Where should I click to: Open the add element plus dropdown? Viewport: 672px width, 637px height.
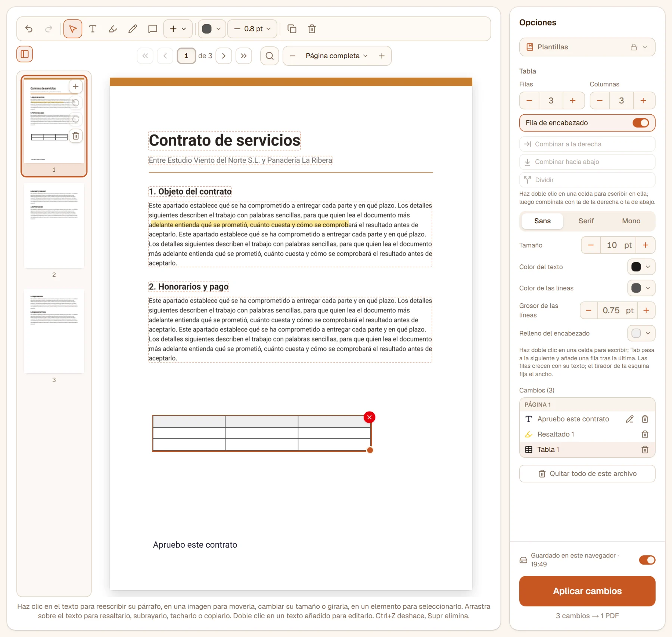pyautogui.click(x=178, y=29)
